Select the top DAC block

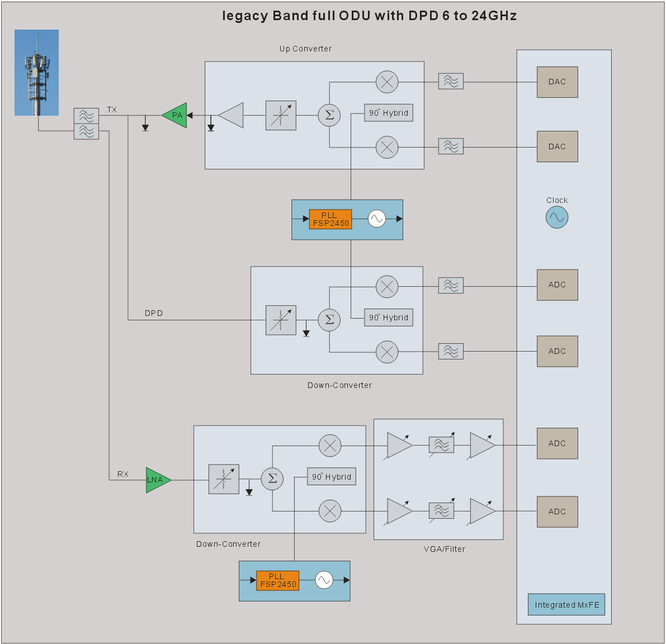[558, 82]
